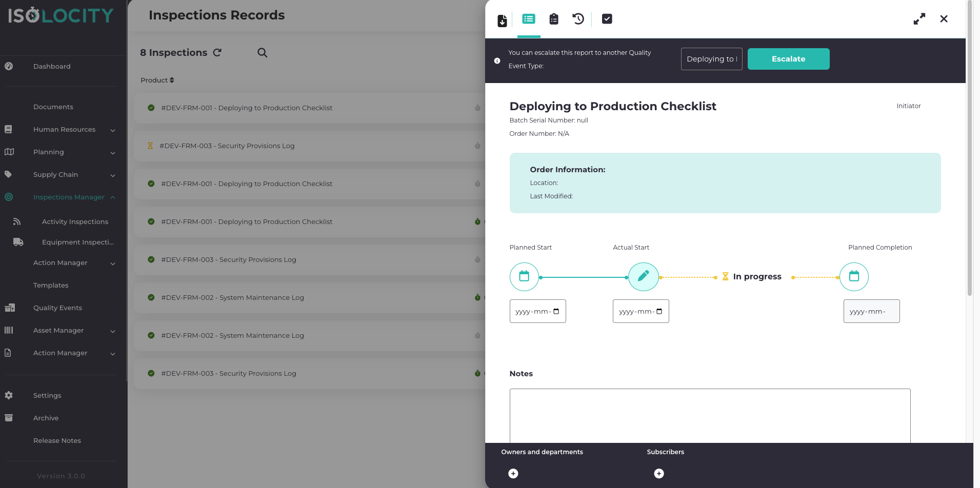View the report history icon

578,19
